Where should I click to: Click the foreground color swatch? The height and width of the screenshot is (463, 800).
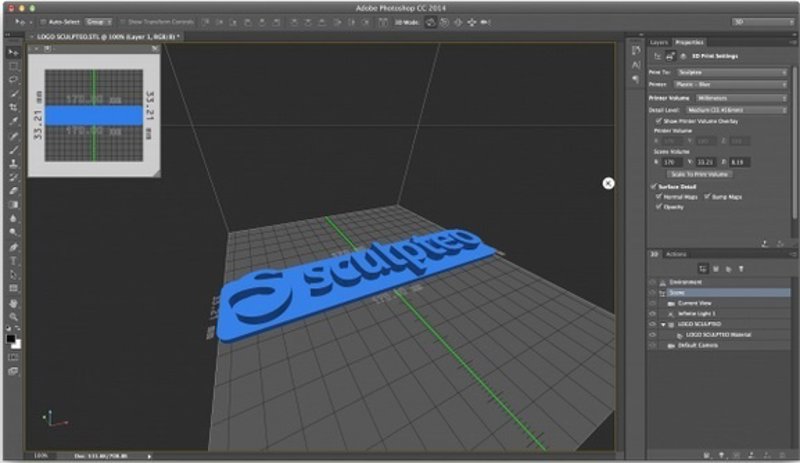point(10,339)
